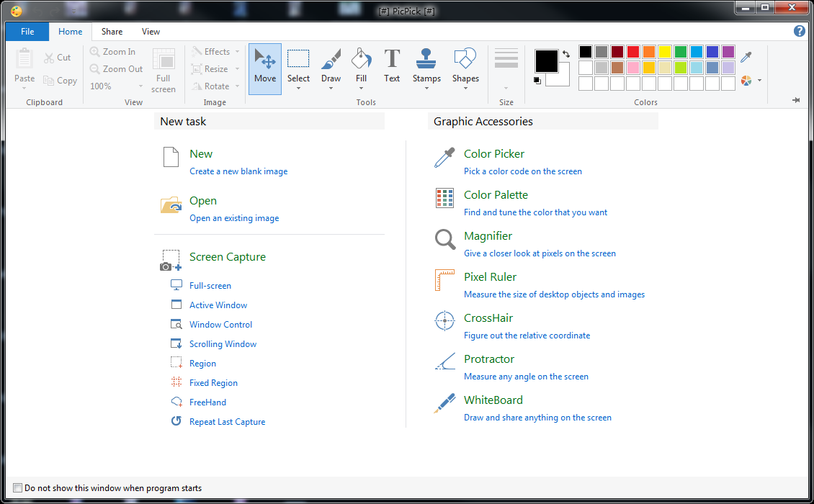Open the Draw tool dropdown arrow
This screenshot has height=504, width=814.
point(331,89)
